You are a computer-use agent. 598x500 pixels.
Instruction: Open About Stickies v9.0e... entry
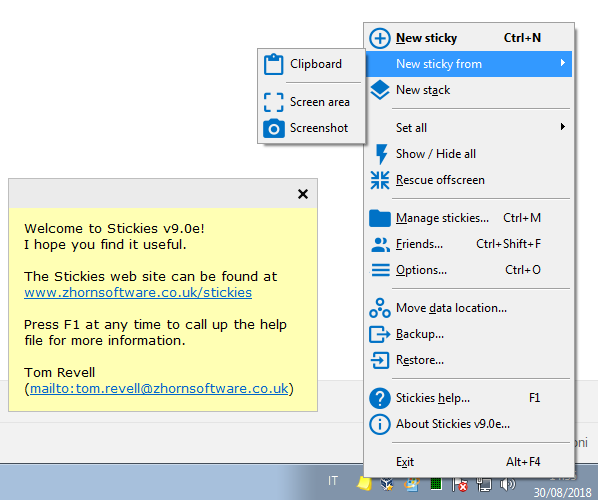(x=469, y=424)
